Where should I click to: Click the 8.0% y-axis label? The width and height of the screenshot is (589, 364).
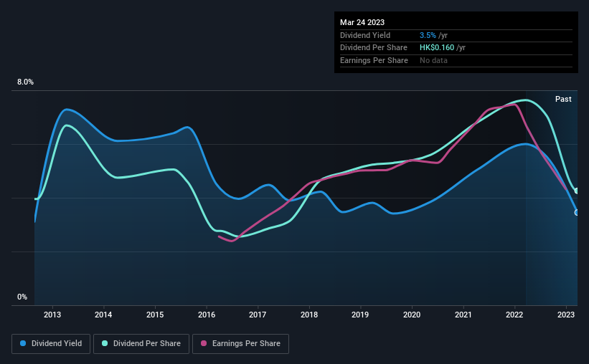[25, 82]
